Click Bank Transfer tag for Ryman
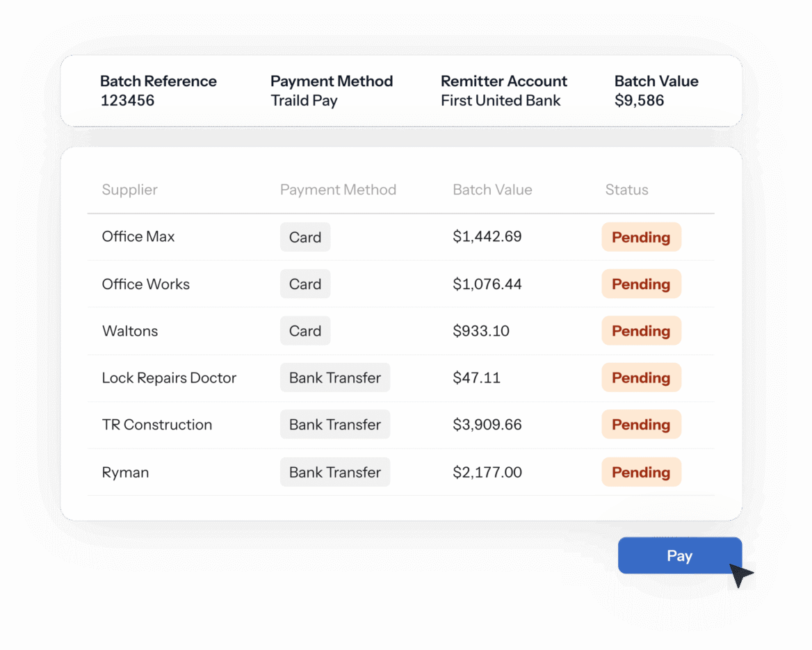 [x=335, y=472]
